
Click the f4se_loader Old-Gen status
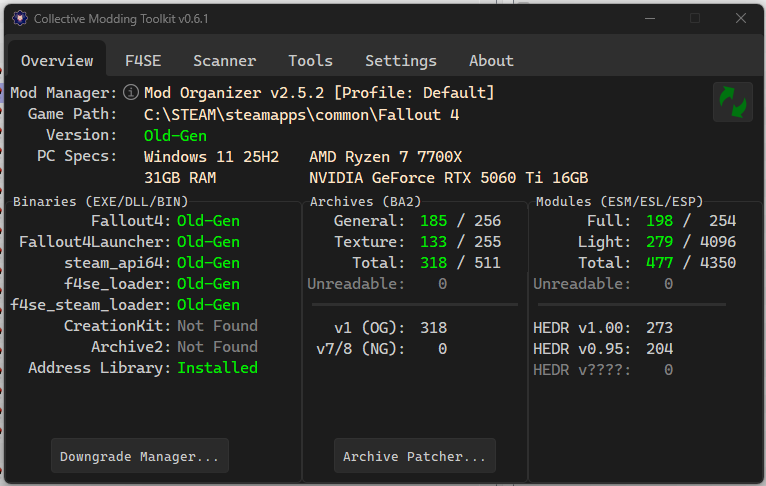208,284
